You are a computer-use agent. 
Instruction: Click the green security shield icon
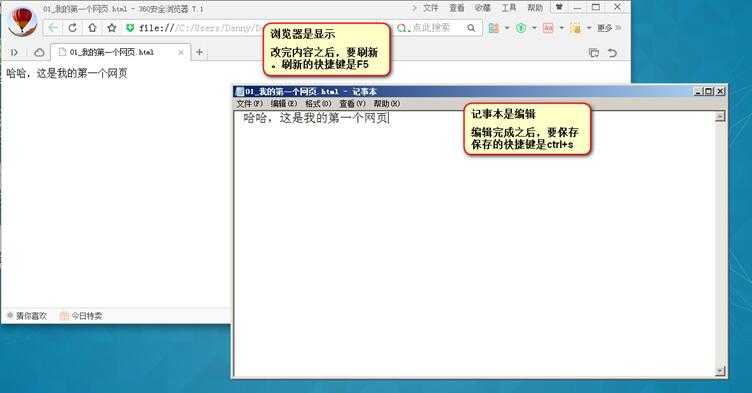130,28
